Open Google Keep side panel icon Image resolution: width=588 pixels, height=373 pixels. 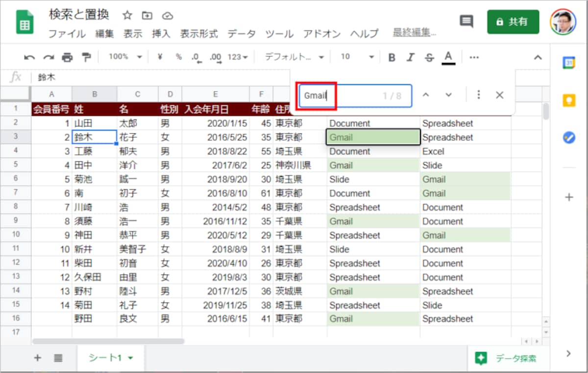[x=569, y=101]
